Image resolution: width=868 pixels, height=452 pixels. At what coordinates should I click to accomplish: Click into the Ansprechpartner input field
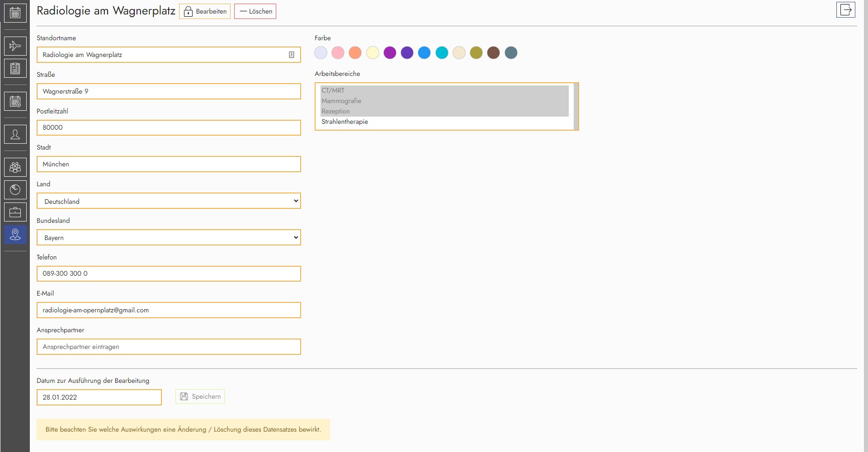coord(169,347)
